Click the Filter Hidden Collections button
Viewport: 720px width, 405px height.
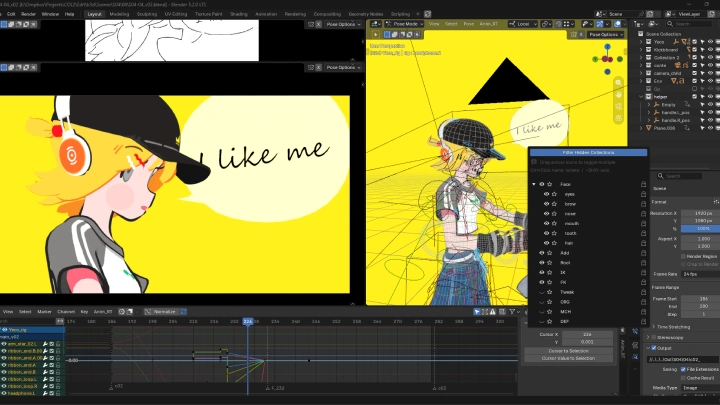click(x=588, y=152)
